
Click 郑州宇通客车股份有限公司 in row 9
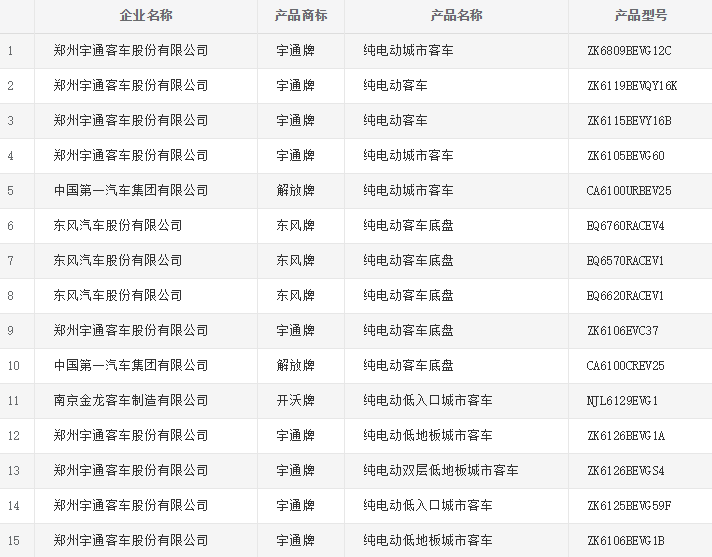coord(131,330)
